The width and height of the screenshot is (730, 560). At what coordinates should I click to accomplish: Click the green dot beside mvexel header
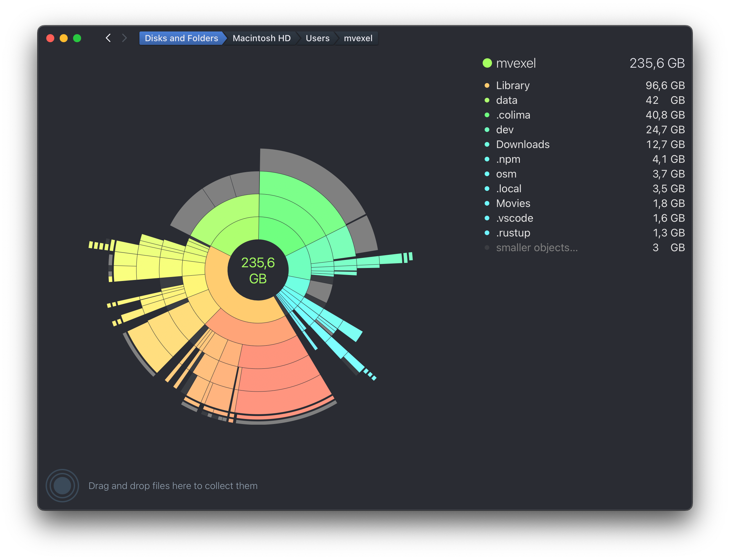click(487, 63)
